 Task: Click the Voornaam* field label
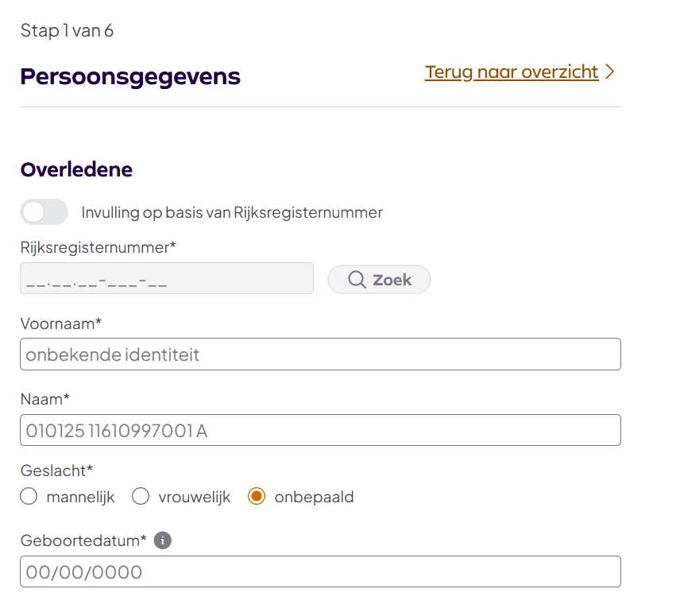point(61,323)
